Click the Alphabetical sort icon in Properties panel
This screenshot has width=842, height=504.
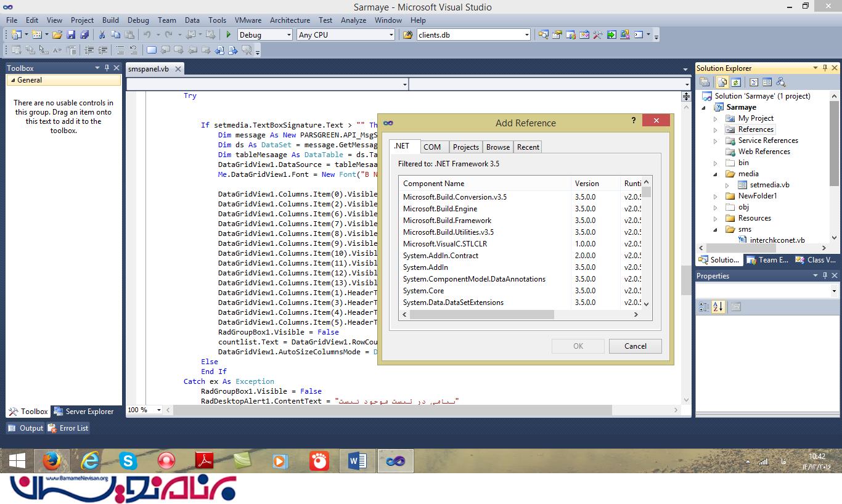718,307
